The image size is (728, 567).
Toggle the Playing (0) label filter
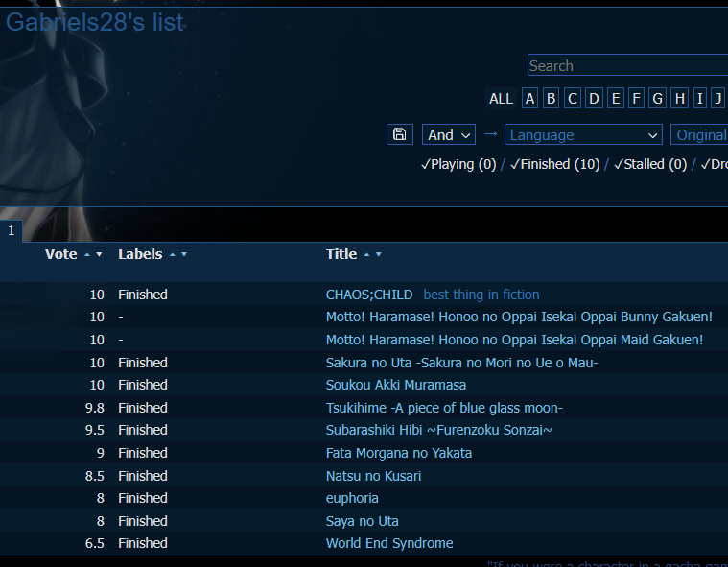pos(458,164)
